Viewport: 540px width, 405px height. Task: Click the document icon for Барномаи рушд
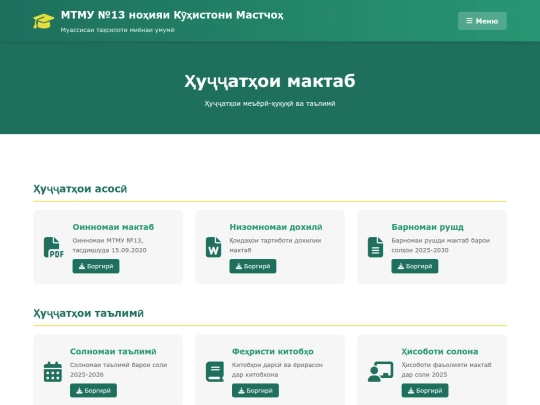click(375, 247)
